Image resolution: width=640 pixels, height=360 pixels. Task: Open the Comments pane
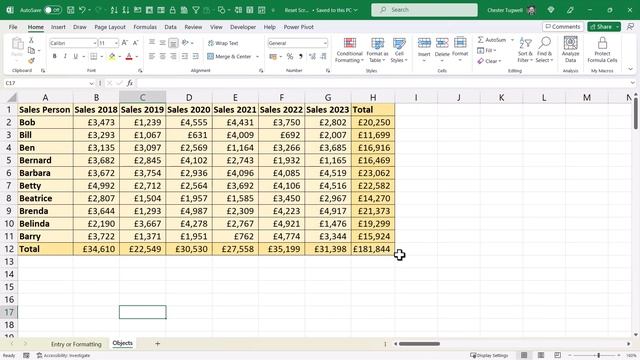click(x=563, y=27)
